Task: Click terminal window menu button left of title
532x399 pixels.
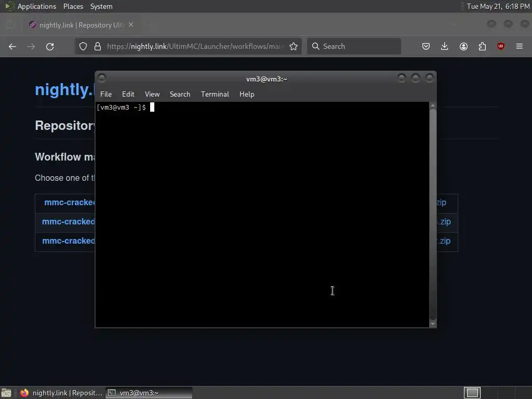Action: coord(102,78)
